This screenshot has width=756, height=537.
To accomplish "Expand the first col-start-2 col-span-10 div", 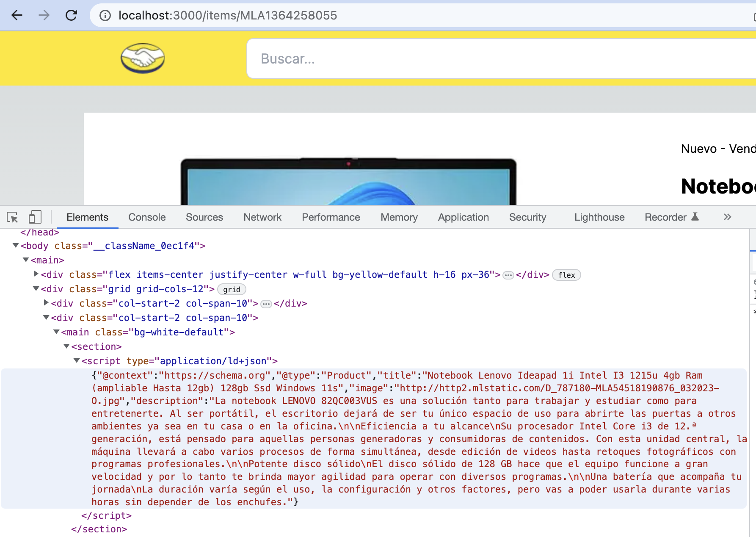I will pos(46,303).
